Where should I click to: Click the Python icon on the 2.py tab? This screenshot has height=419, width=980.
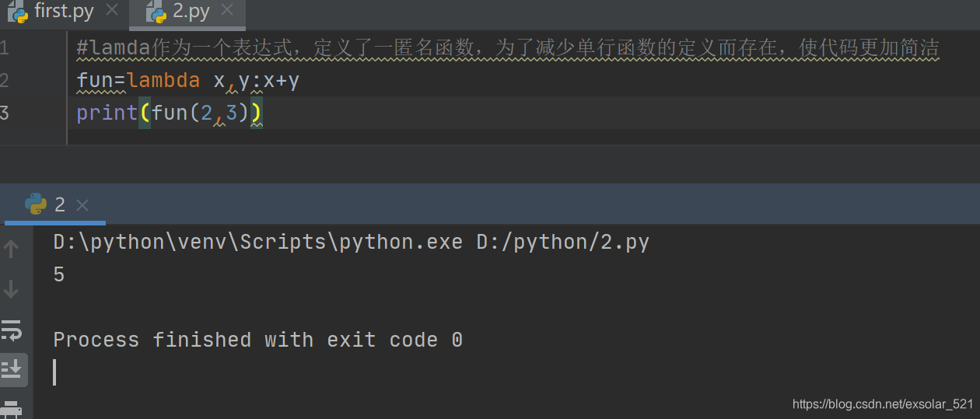coord(156,12)
